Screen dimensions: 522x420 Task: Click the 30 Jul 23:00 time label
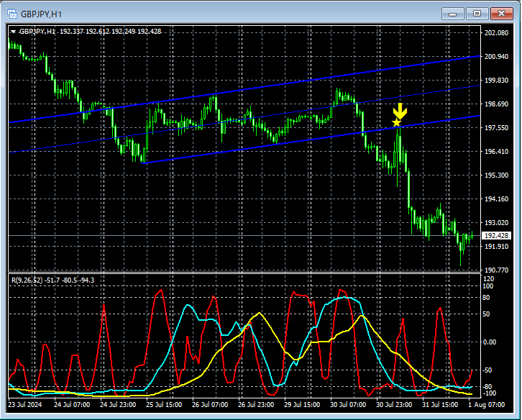[x=394, y=405]
